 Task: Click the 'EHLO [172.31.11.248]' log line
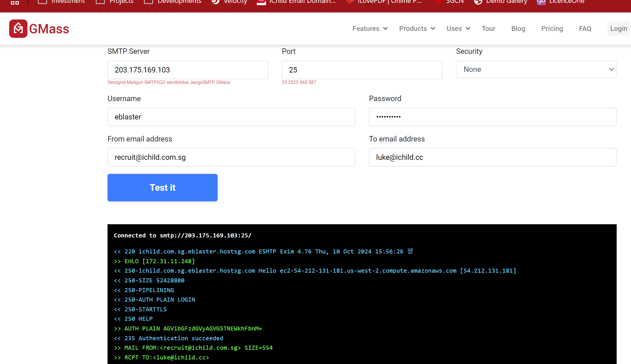pyautogui.click(x=155, y=261)
